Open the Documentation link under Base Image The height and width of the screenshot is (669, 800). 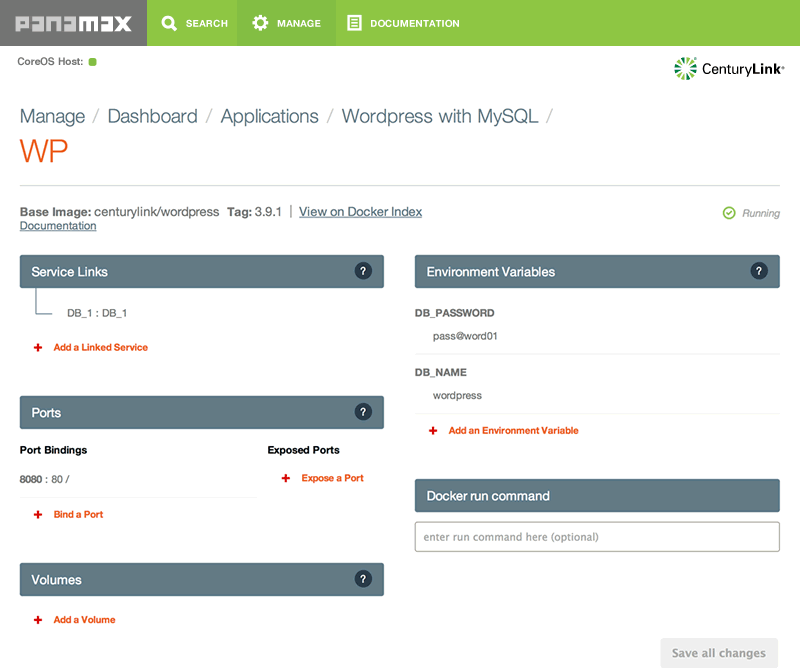click(x=58, y=226)
